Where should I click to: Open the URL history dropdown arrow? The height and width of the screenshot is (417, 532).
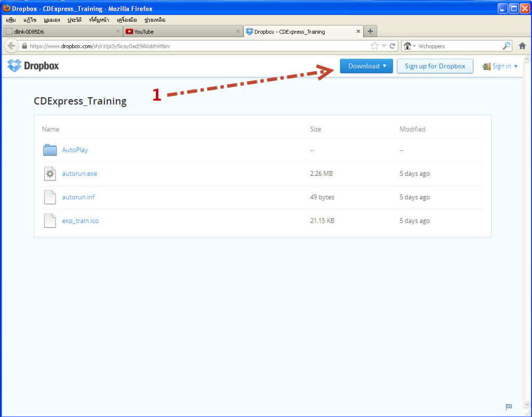tap(384, 46)
